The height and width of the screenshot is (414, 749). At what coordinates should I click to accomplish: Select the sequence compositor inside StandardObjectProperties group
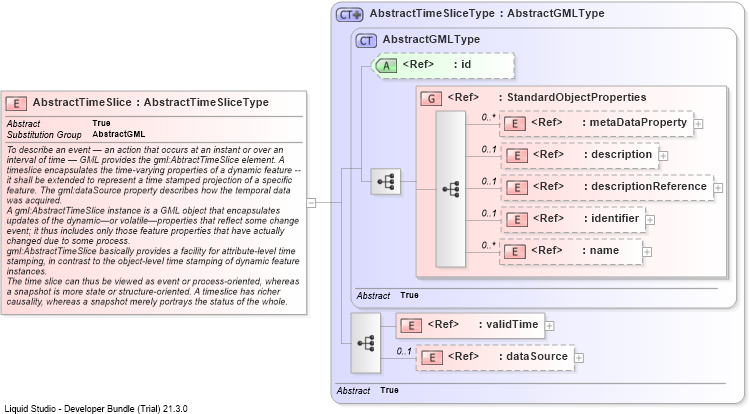pyautogui.click(x=450, y=189)
